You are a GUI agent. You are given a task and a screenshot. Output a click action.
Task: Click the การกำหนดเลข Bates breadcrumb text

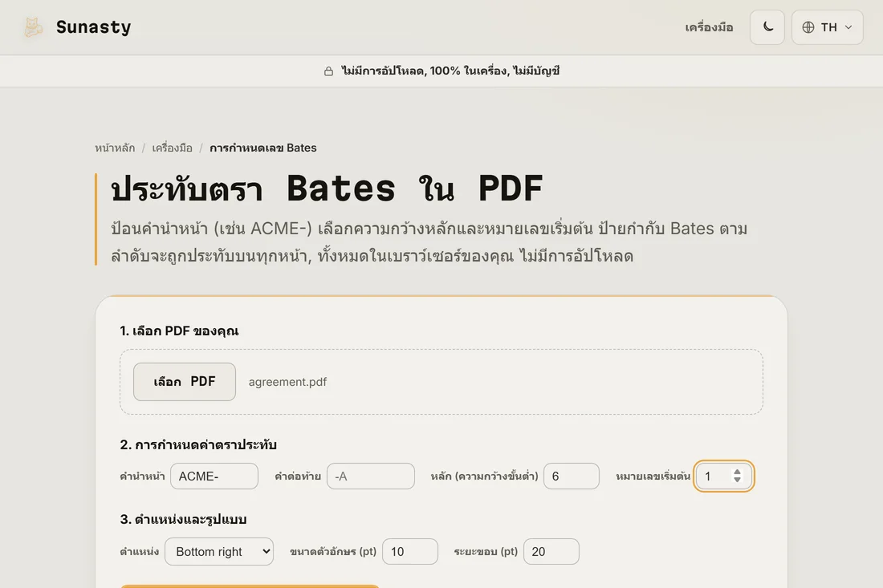(263, 148)
